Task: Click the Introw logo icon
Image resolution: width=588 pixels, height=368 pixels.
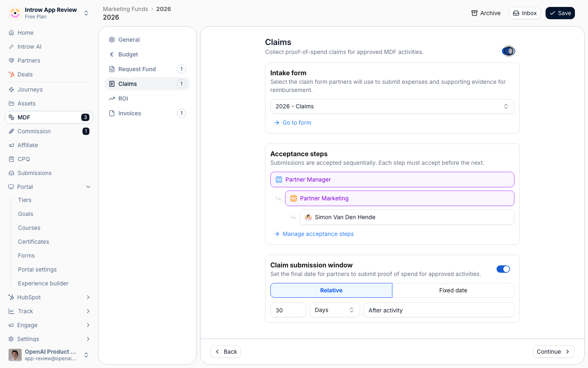Action: coord(15,13)
